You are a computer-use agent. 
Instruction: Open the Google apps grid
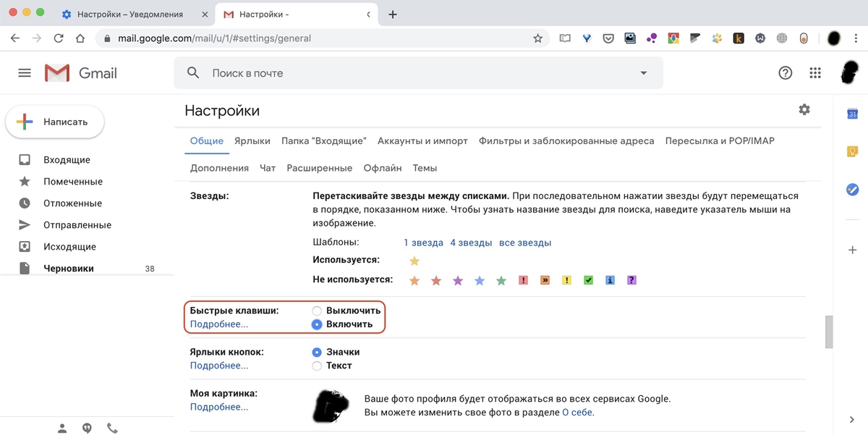click(x=815, y=73)
